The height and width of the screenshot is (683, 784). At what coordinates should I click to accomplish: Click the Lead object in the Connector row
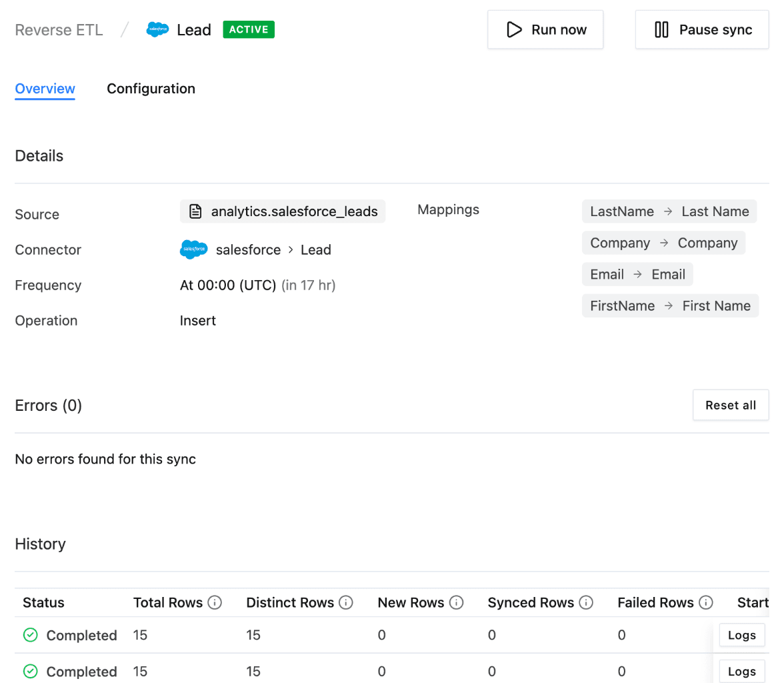[316, 249]
